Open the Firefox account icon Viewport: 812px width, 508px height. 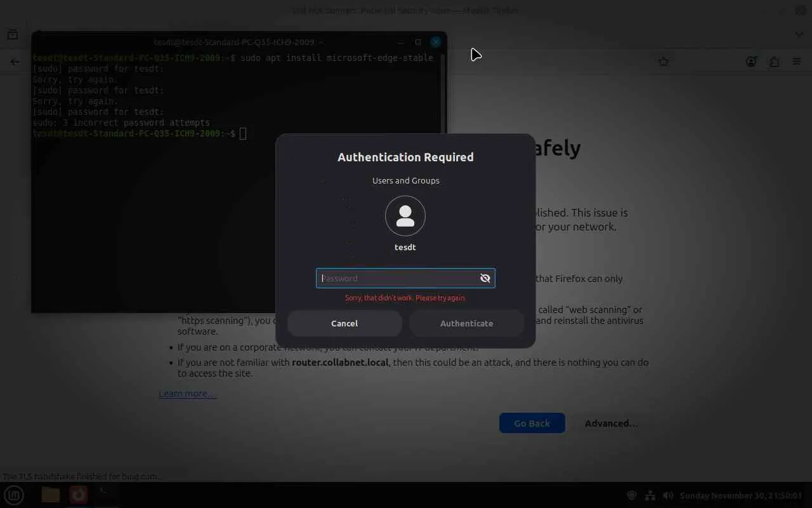pyautogui.click(x=751, y=62)
